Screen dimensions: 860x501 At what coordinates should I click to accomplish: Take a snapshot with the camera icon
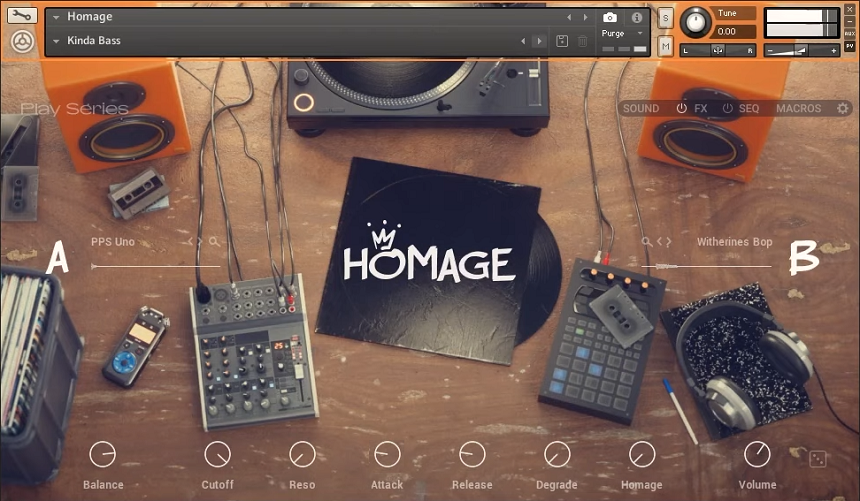pyautogui.click(x=610, y=18)
